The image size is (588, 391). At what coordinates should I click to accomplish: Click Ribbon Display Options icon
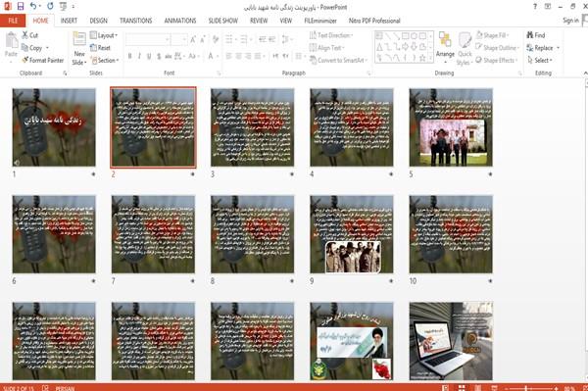click(x=548, y=7)
